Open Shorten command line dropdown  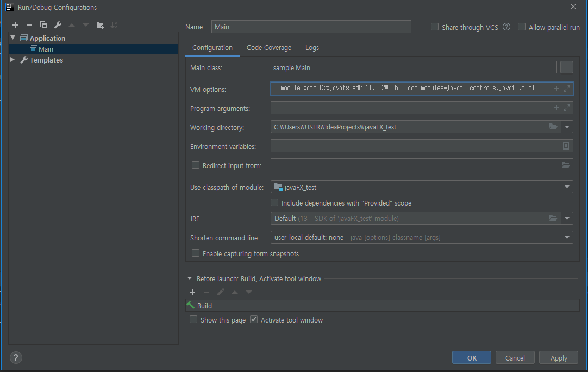click(567, 237)
